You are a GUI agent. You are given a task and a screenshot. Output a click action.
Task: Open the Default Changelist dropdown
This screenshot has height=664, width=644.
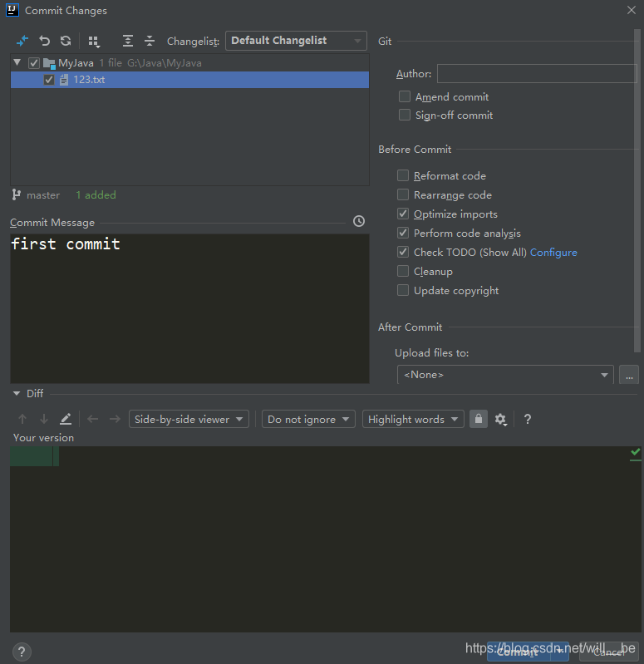pyautogui.click(x=296, y=41)
